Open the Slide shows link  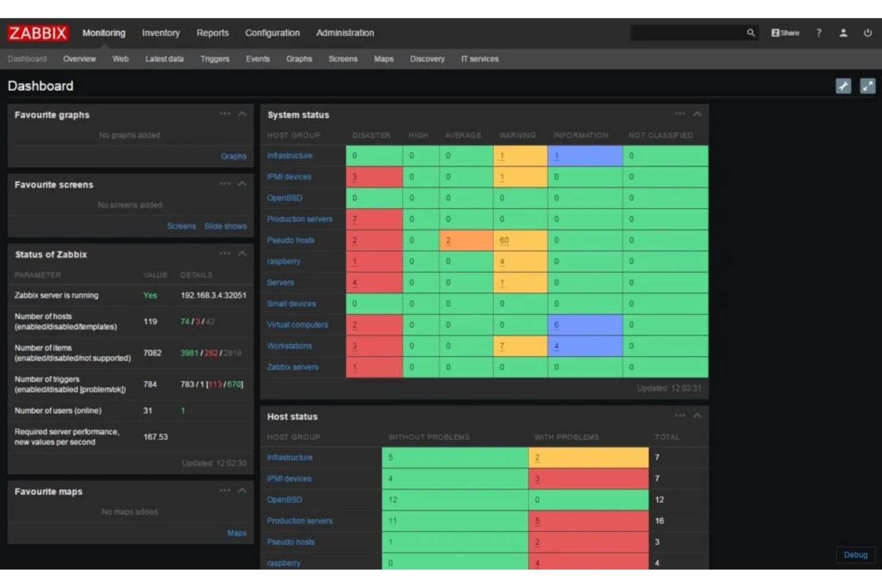(x=225, y=226)
